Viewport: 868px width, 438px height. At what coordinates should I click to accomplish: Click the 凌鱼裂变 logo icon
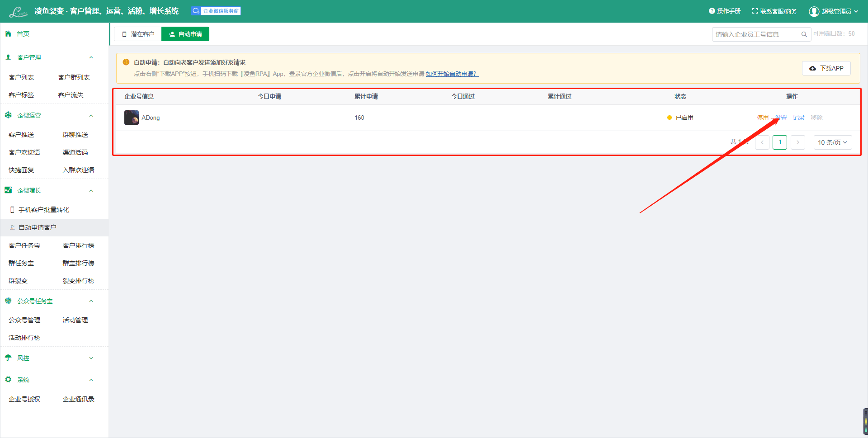point(18,12)
